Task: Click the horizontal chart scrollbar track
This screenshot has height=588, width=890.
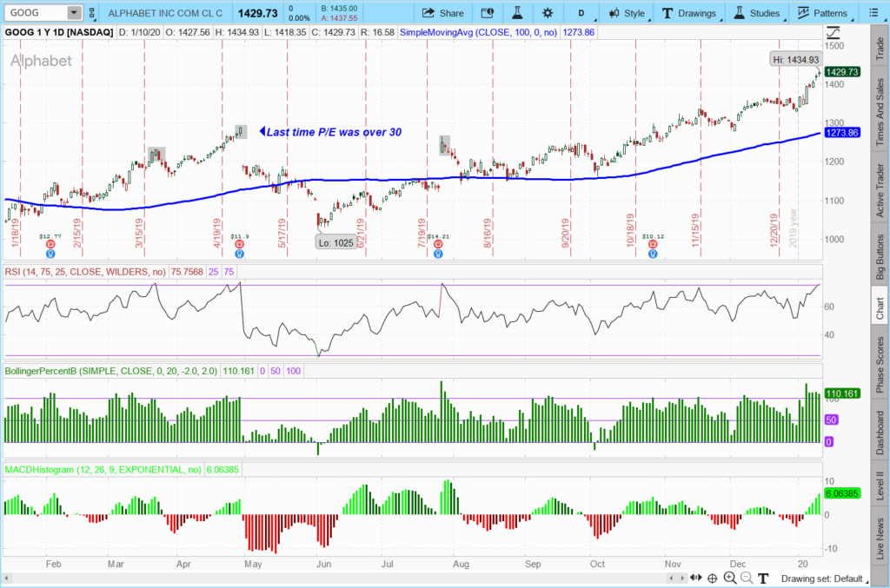Action: tap(338, 578)
